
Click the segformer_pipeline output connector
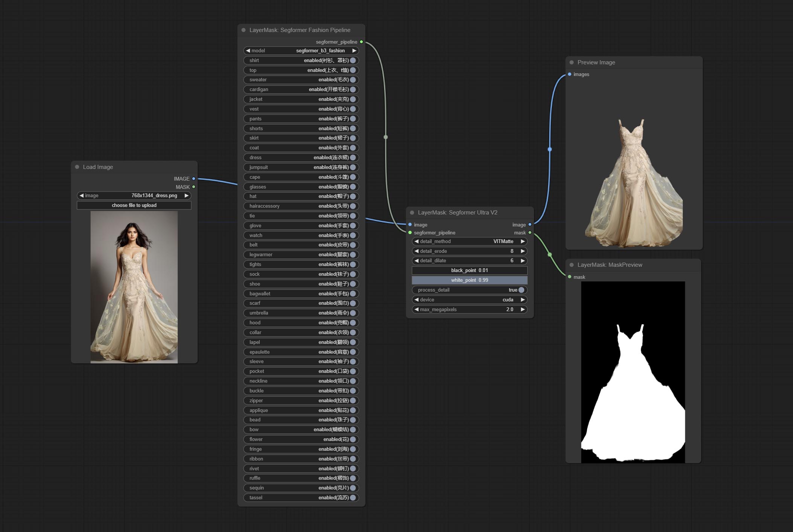pyautogui.click(x=361, y=42)
